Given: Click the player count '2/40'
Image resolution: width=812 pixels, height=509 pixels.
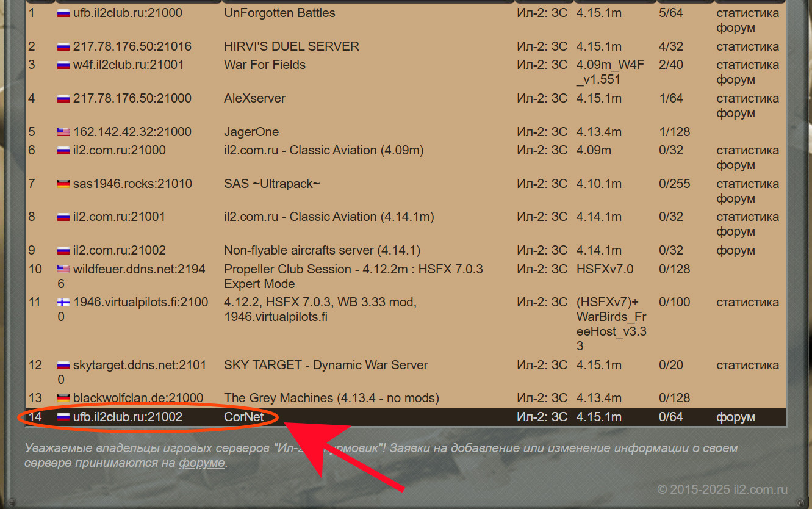Looking at the screenshot, I should (x=671, y=65).
